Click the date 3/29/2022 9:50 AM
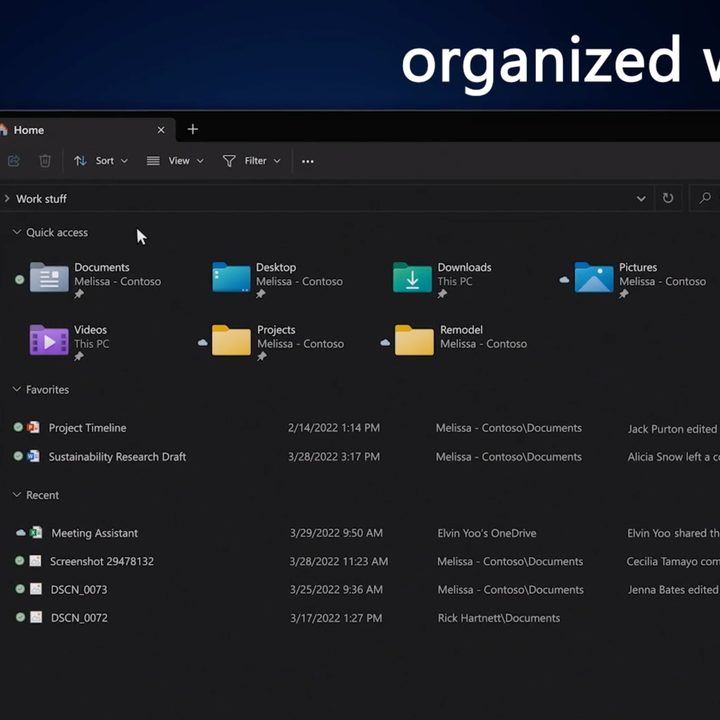The height and width of the screenshot is (720, 720). point(336,533)
